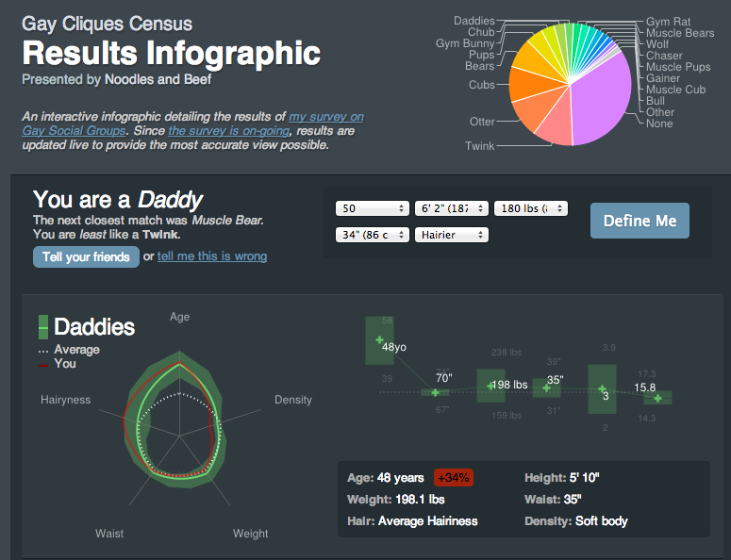This screenshot has width=731, height=560.
Task: Click the plus marker at 198 lbs
Action: pos(490,385)
